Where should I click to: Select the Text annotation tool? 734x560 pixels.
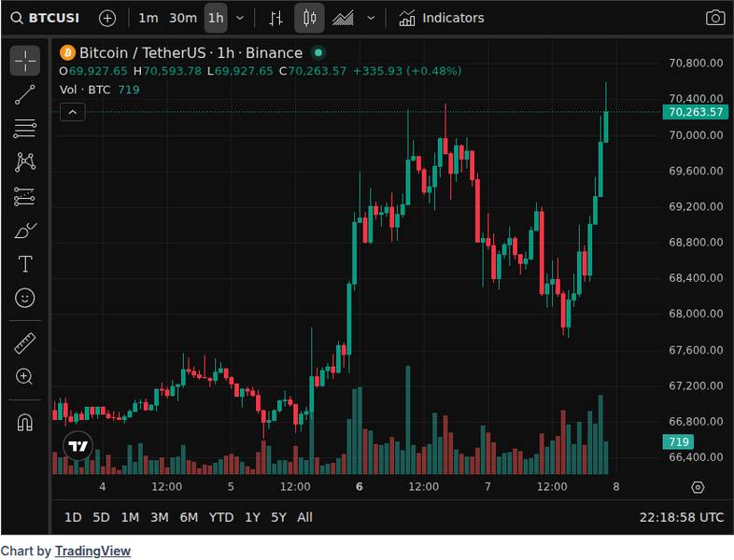pyautogui.click(x=25, y=264)
